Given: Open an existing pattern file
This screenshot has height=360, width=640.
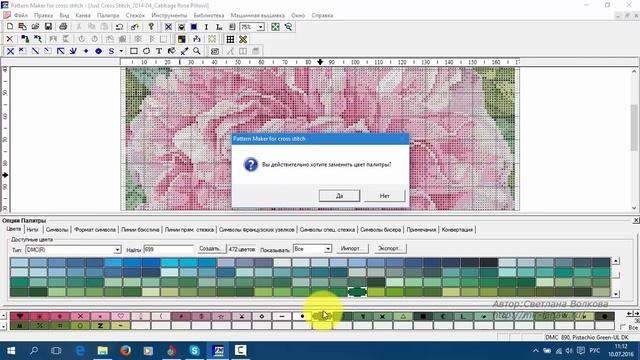Looking at the screenshot, I should click(x=35, y=27).
